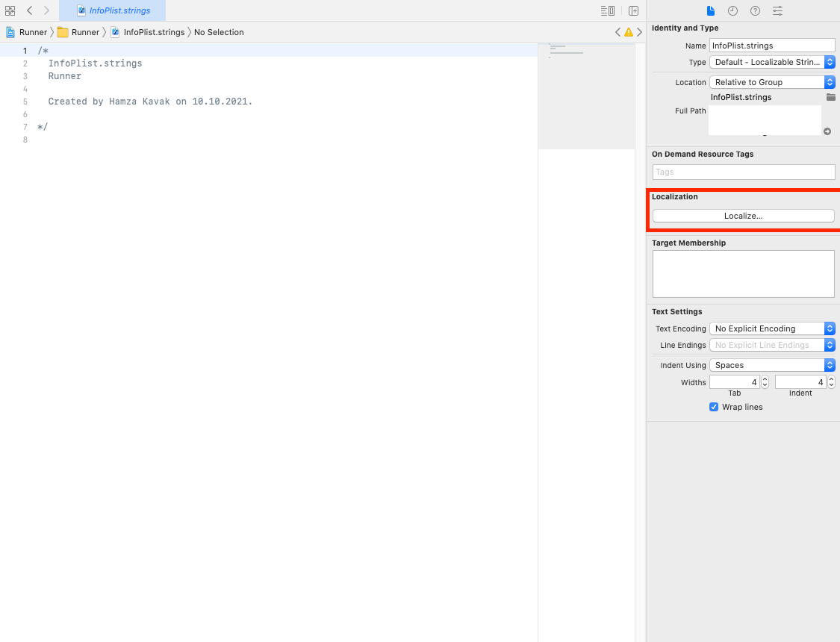This screenshot has height=642, width=840.
Task: Go forward with the right navigation arrow
Action: tap(46, 10)
